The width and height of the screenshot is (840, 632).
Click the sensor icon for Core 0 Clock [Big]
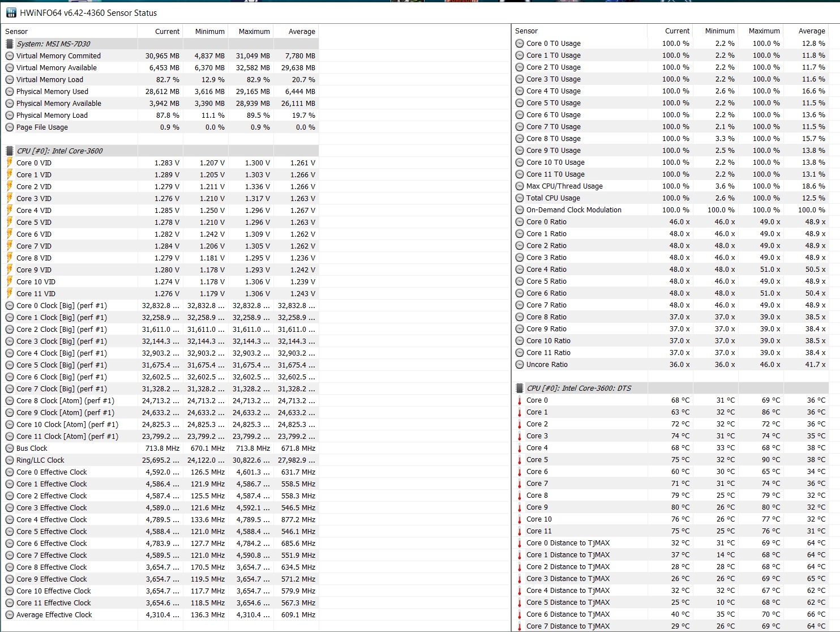coord(10,305)
